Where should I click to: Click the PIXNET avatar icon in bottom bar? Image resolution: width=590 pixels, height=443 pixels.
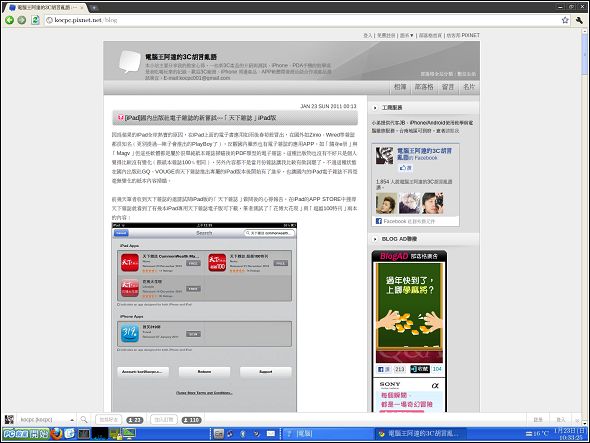pyautogui.click(x=9, y=420)
